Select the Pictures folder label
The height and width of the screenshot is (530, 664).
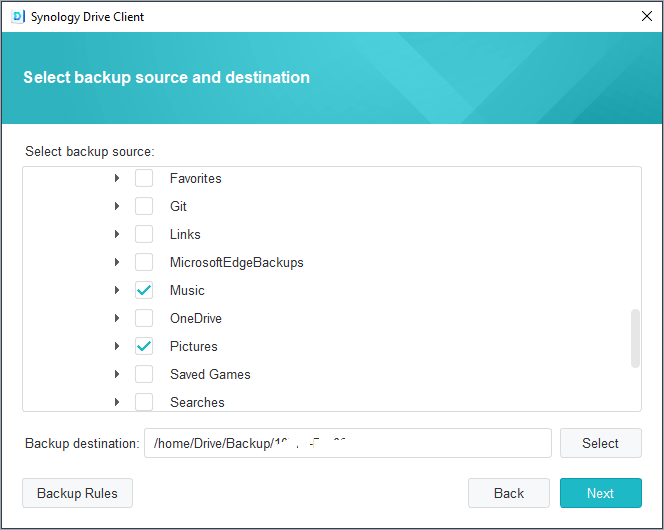pyautogui.click(x=194, y=346)
